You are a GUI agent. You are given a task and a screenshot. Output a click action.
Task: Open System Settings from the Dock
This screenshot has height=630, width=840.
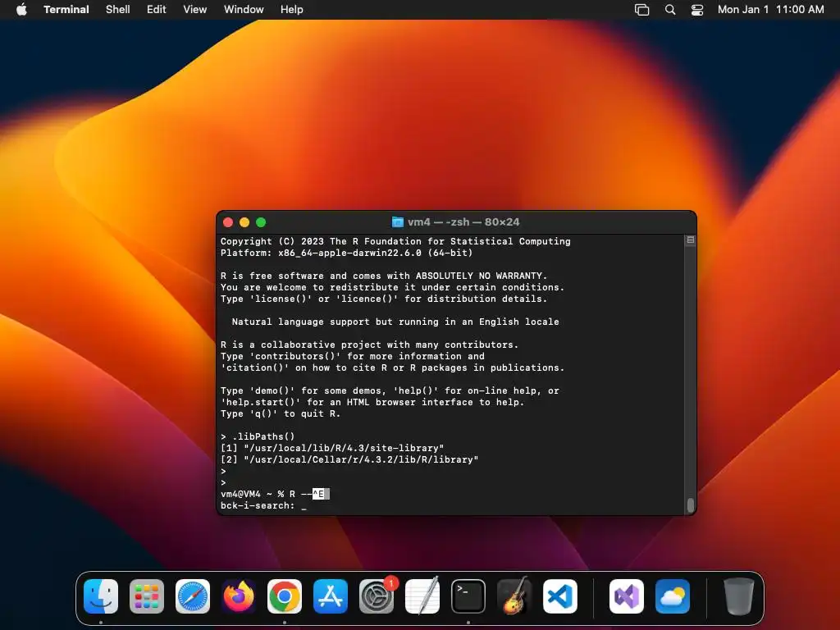(x=377, y=596)
